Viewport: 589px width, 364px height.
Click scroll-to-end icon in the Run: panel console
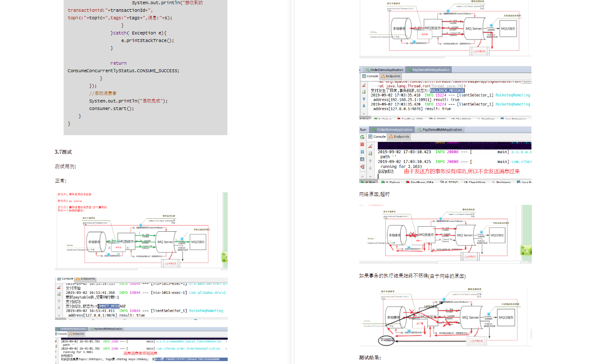pos(370,153)
